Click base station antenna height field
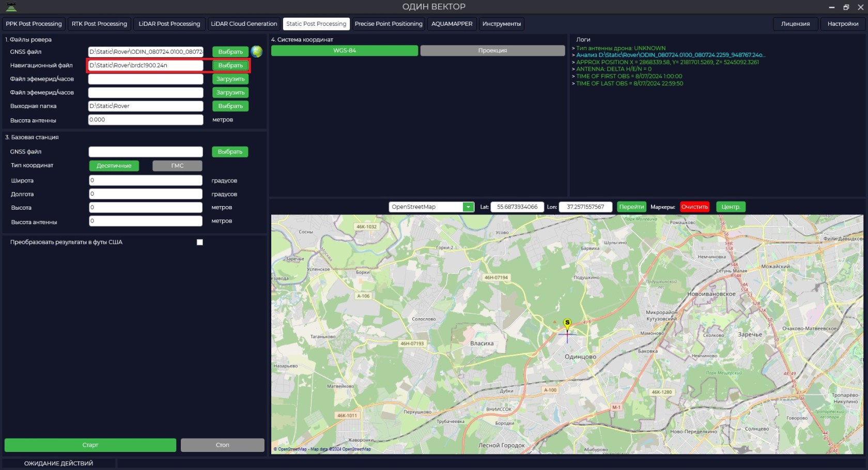868x470 pixels. pyautogui.click(x=146, y=221)
